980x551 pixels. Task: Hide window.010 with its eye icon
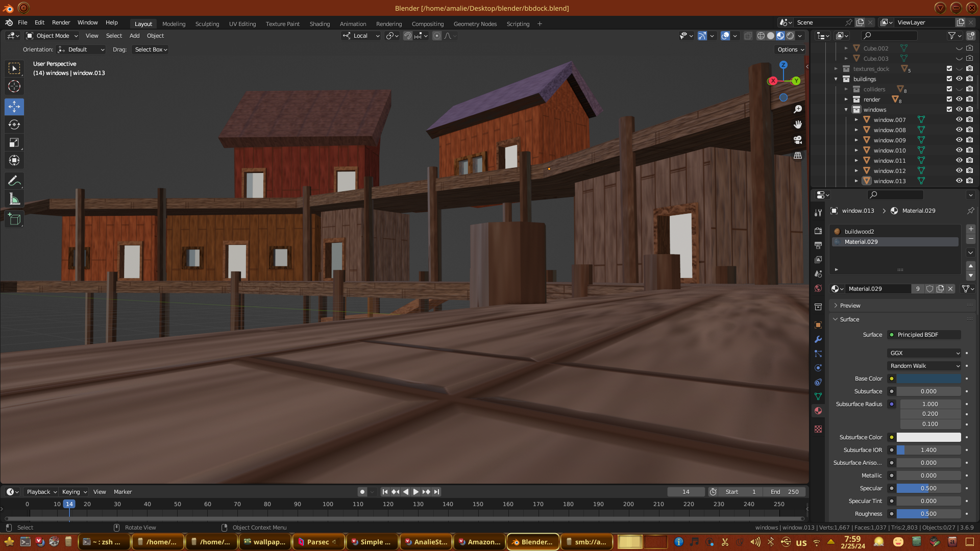pos(959,150)
